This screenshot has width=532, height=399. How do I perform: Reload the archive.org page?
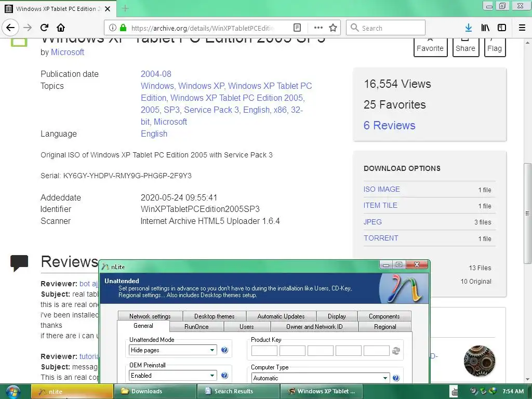45,28
